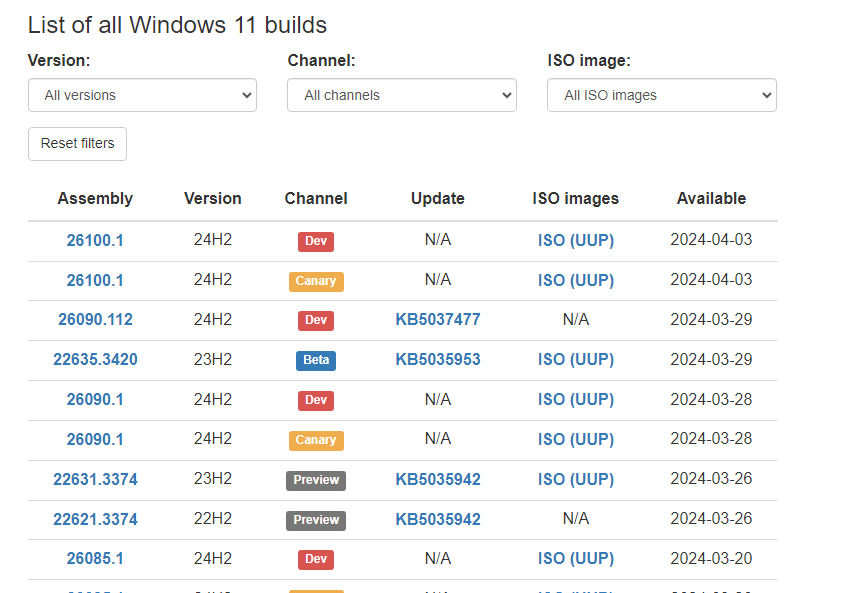Click the Dev badge for 26085.1
Screen dimensions: 848x593
316,559
